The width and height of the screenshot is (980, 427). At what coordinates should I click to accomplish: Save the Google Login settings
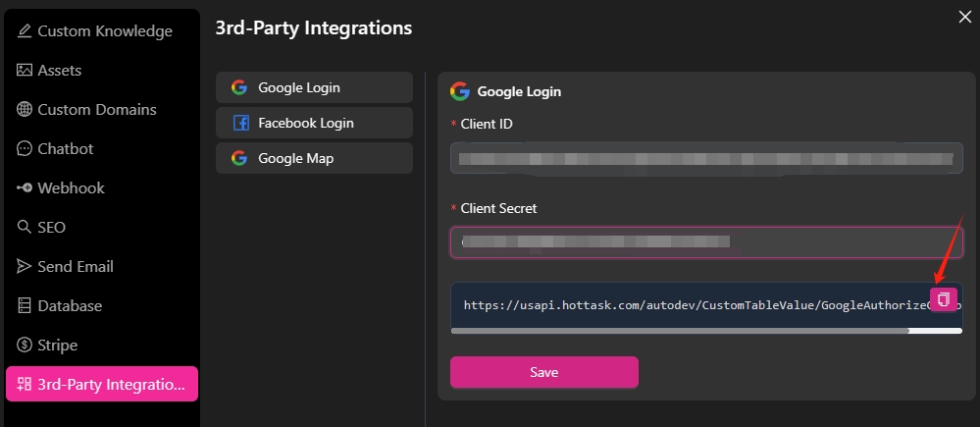544,372
